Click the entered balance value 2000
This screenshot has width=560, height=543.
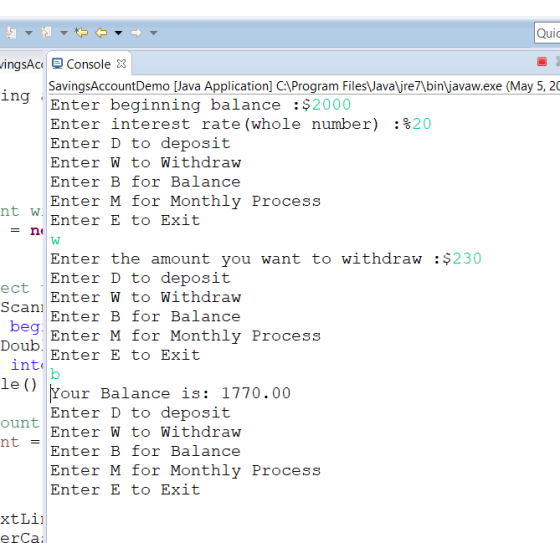(x=331, y=105)
